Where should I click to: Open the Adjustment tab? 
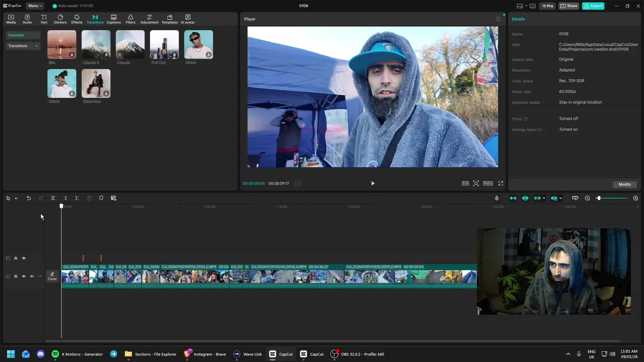(x=149, y=19)
